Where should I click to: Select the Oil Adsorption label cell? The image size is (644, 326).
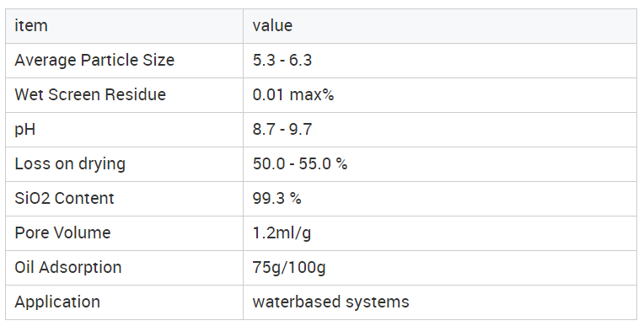click(124, 268)
